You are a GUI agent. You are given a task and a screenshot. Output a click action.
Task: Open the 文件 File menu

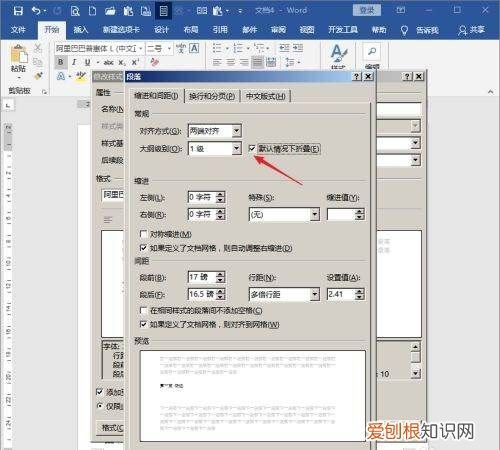(x=18, y=30)
